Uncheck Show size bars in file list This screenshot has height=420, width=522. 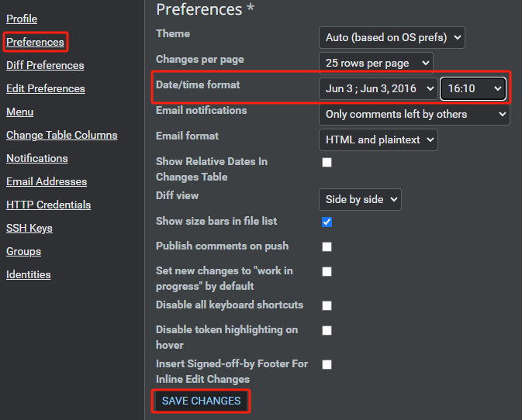327,222
